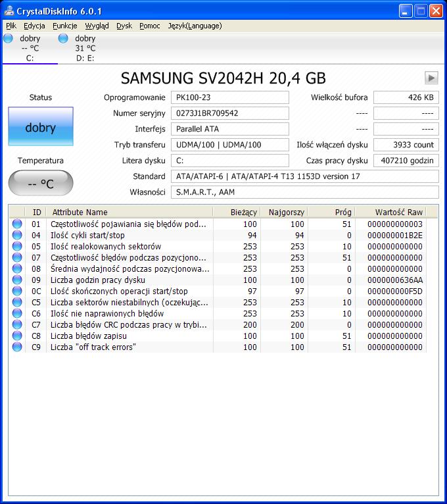Open the Język(Language) menu
447x504 pixels.
click(195, 26)
